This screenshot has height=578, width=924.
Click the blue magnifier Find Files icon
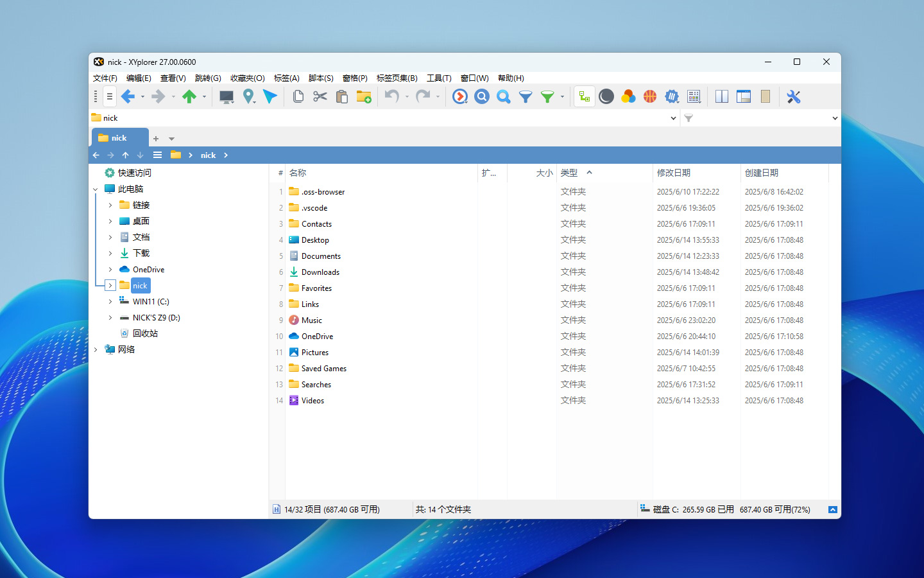504,97
